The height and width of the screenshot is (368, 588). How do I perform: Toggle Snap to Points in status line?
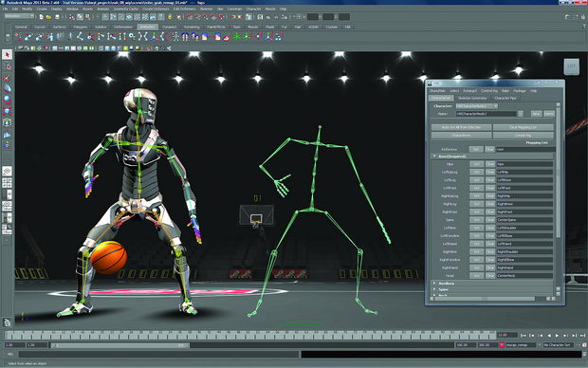coord(206,17)
